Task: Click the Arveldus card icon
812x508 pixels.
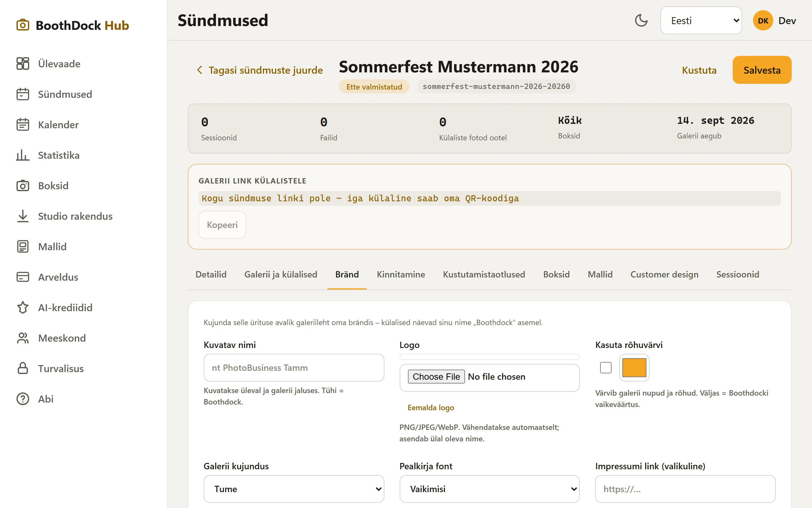Action: [23, 277]
